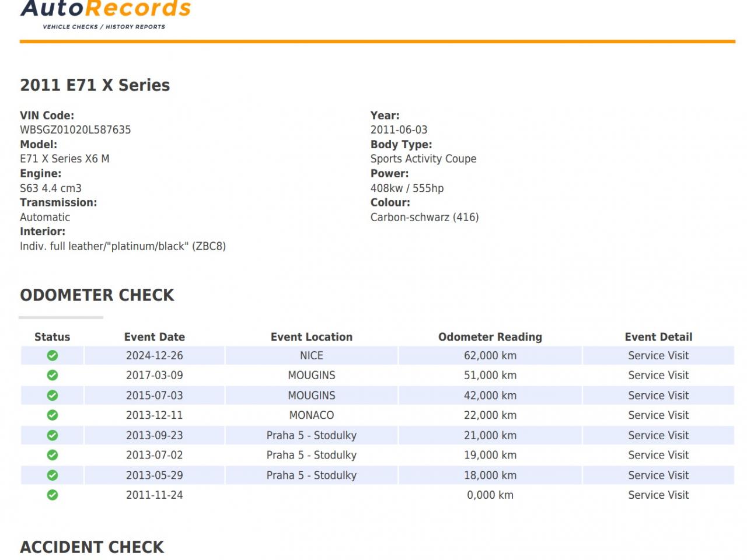Screen dimensions: 747x560
Task: Click the interior value with ZBC8 code
Action: tap(123, 246)
